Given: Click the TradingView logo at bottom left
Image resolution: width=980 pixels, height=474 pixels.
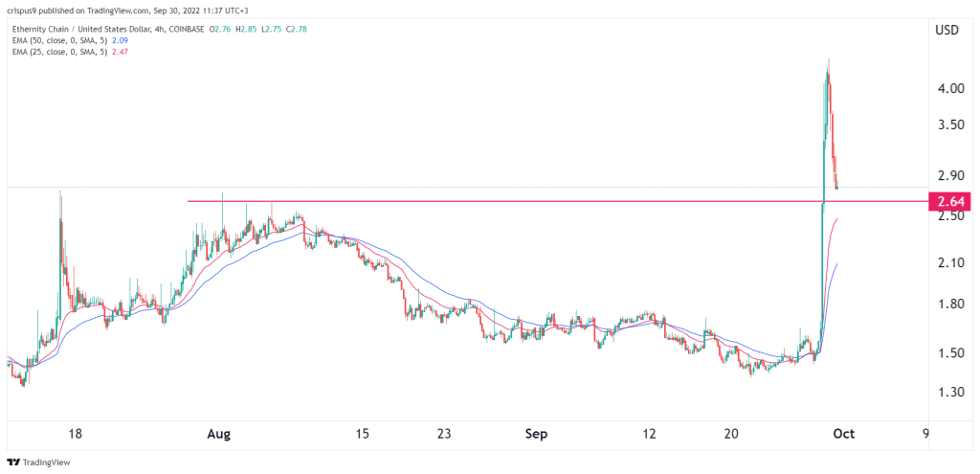Looking at the screenshot, I should (x=38, y=463).
